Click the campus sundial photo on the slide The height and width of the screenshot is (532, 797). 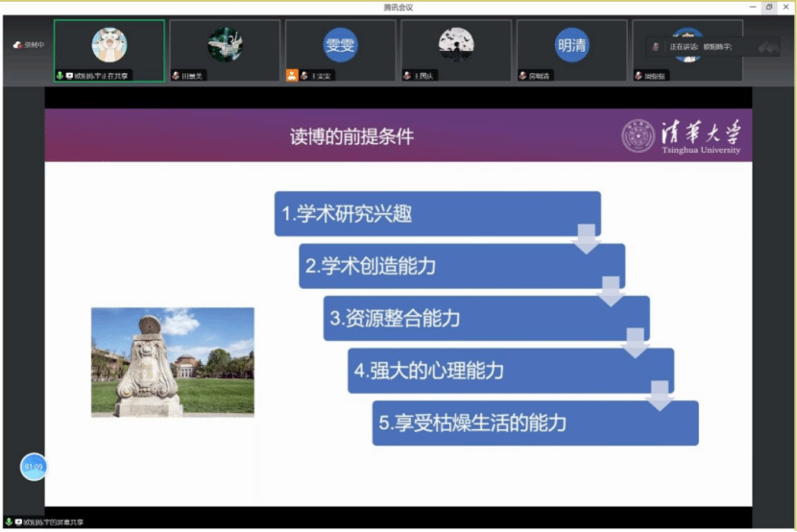tap(173, 362)
